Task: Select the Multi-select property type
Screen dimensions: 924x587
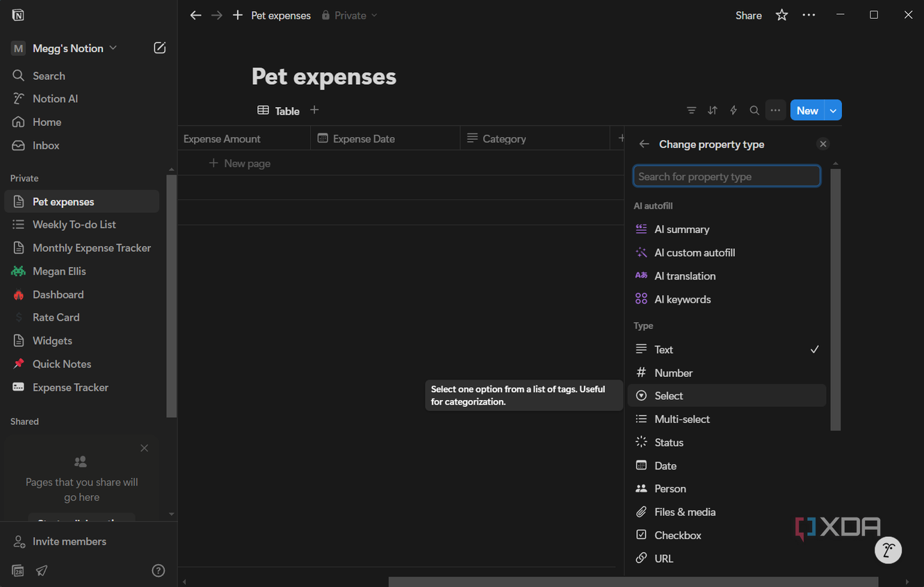Action: (x=727, y=419)
